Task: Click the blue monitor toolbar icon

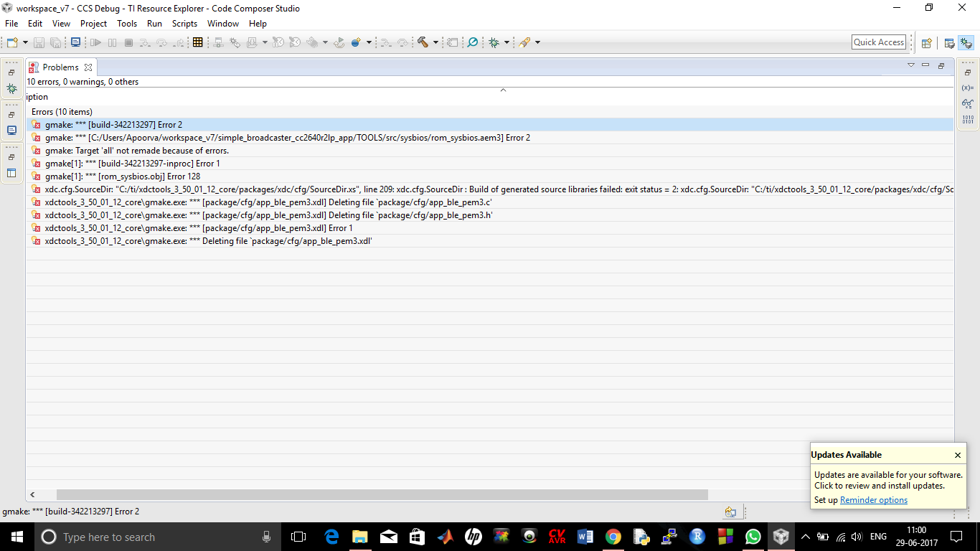Action: click(x=75, y=42)
